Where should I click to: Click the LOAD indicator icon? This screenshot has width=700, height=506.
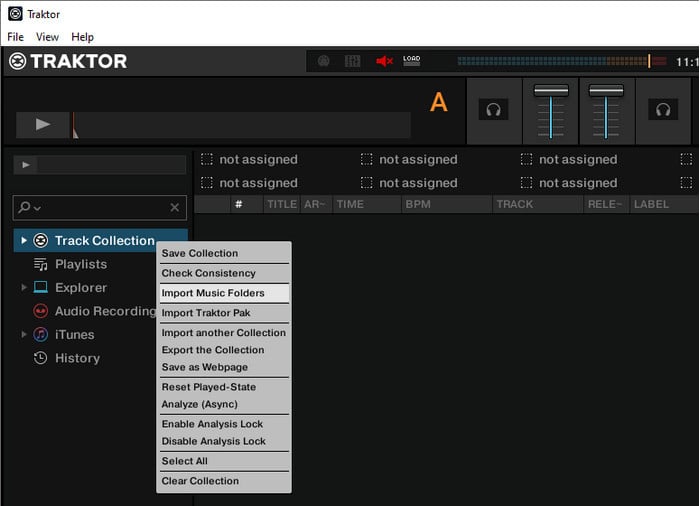[411, 61]
